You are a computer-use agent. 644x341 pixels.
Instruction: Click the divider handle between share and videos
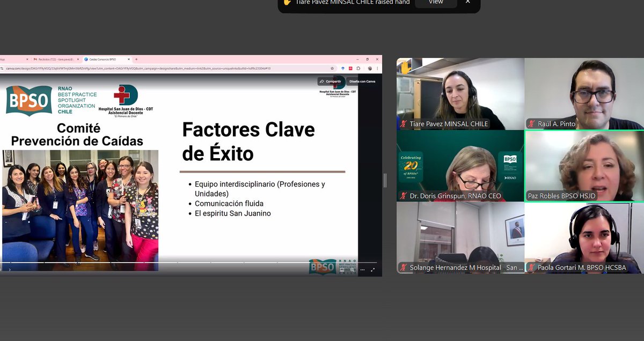point(385,180)
